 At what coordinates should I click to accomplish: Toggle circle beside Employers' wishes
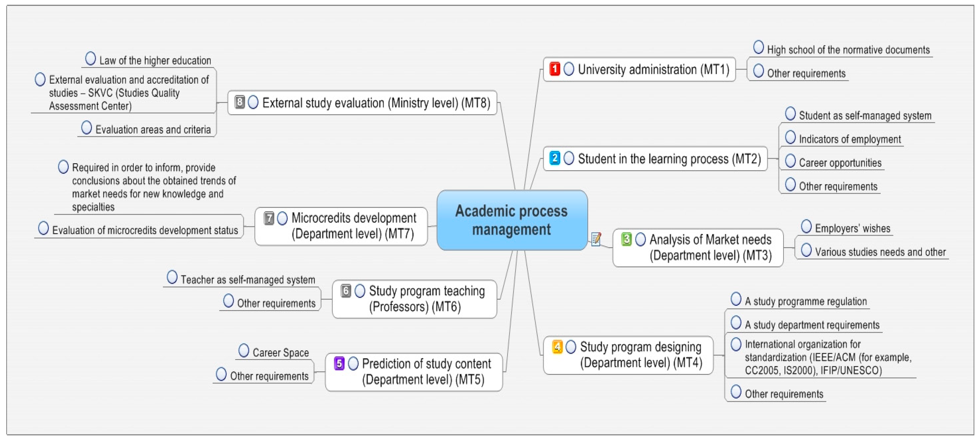click(806, 227)
